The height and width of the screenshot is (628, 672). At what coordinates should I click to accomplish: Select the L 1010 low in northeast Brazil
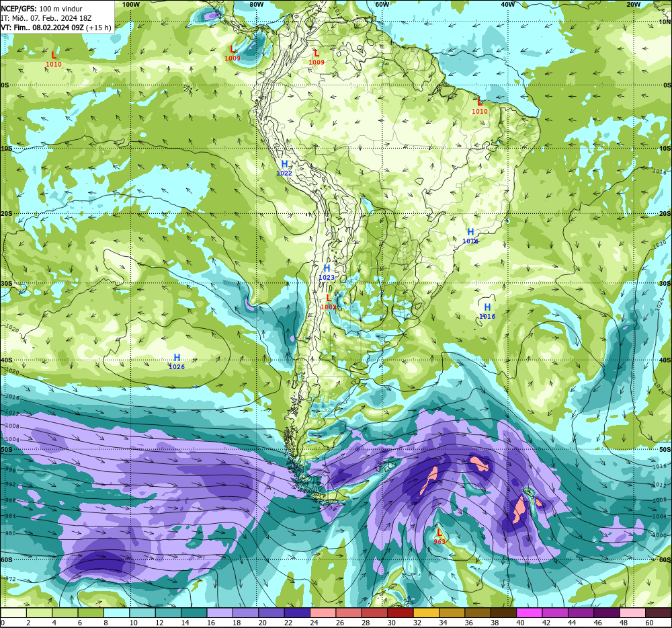point(480,106)
